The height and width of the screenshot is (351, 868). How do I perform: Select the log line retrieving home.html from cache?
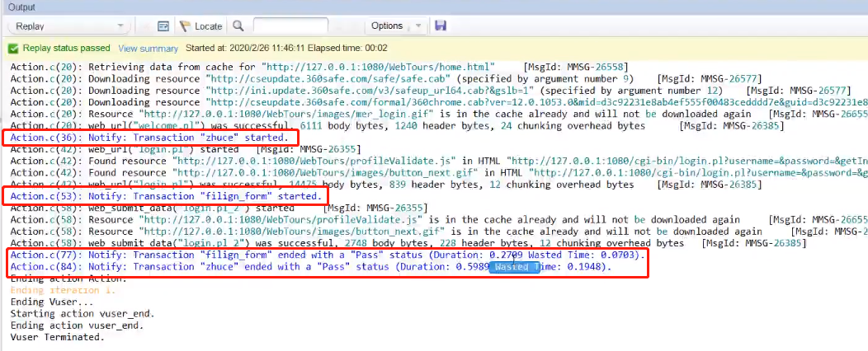click(319, 67)
